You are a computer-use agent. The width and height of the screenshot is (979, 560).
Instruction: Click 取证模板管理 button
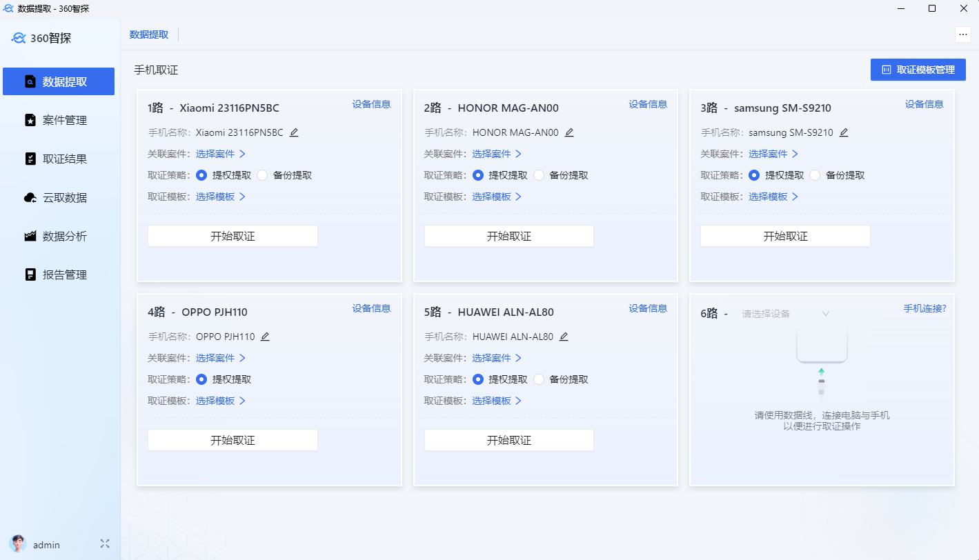pos(918,70)
